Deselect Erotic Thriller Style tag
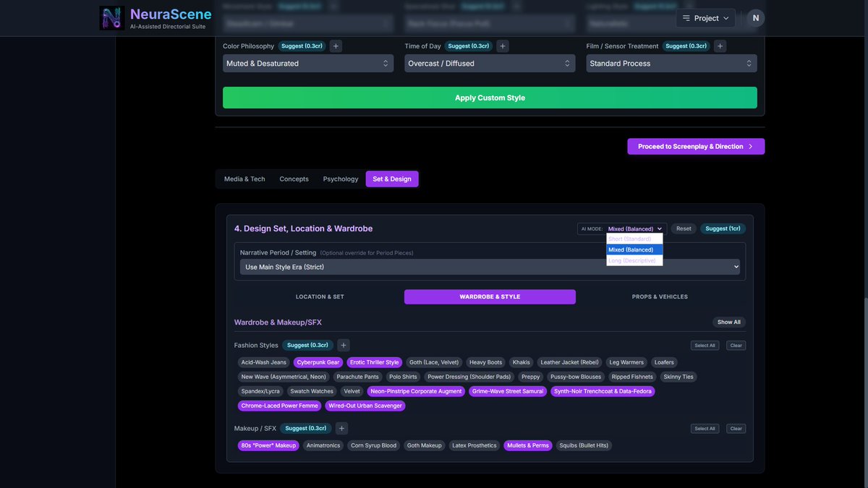This screenshot has width=868, height=488. point(375,362)
